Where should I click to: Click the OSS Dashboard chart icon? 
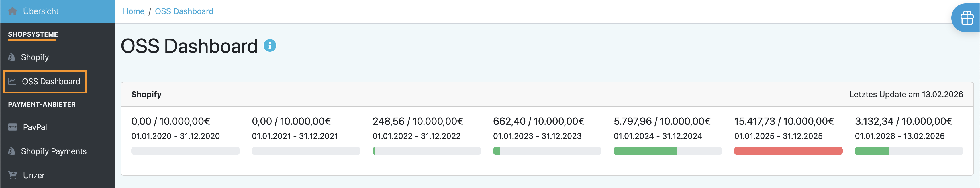point(12,81)
